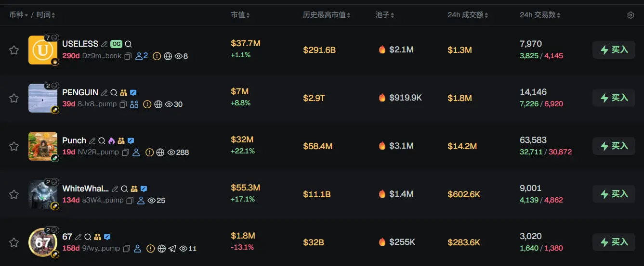The image size is (644, 266).
Task: Open the table settings gear icon
Action: click(x=631, y=15)
